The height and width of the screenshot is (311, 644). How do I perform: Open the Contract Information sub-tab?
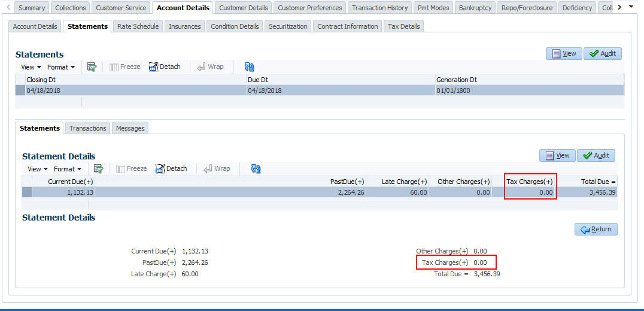click(348, 26)
